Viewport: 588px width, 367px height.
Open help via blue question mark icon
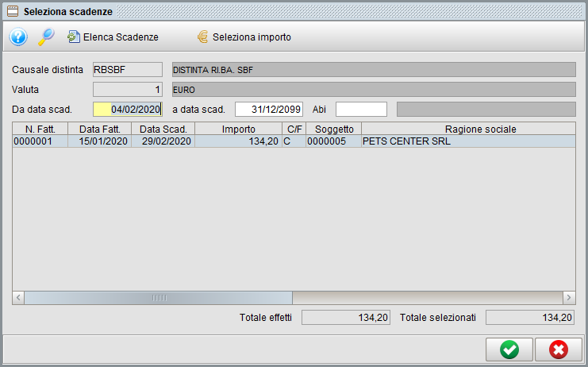pos(18,37)
